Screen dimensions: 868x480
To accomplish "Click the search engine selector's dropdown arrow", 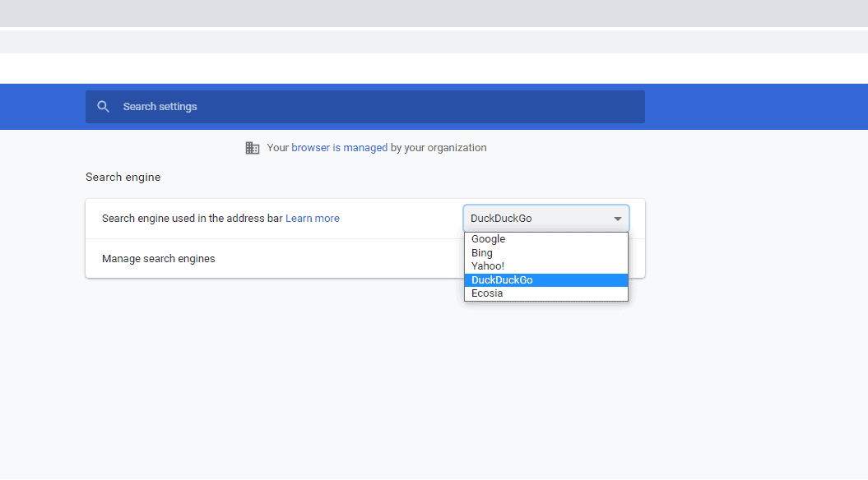I will [x=617, y=219].
